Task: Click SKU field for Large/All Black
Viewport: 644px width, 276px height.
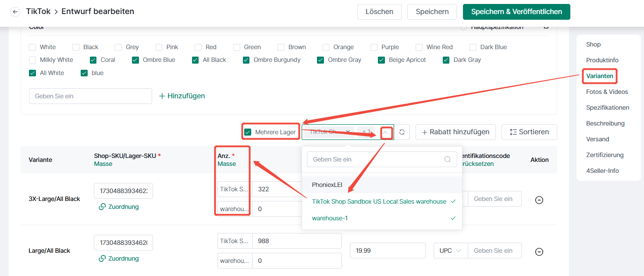Action: click(123, 243)
